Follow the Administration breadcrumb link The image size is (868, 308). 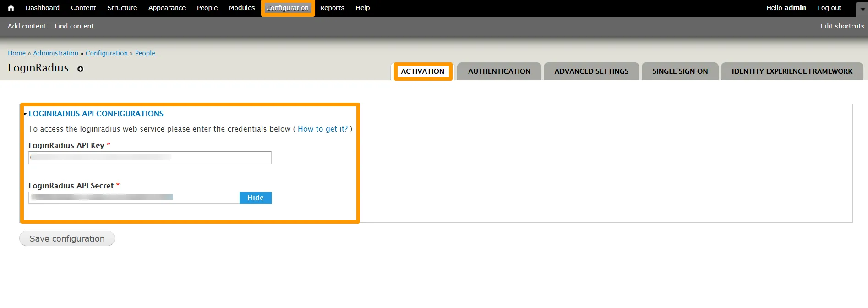55,53
